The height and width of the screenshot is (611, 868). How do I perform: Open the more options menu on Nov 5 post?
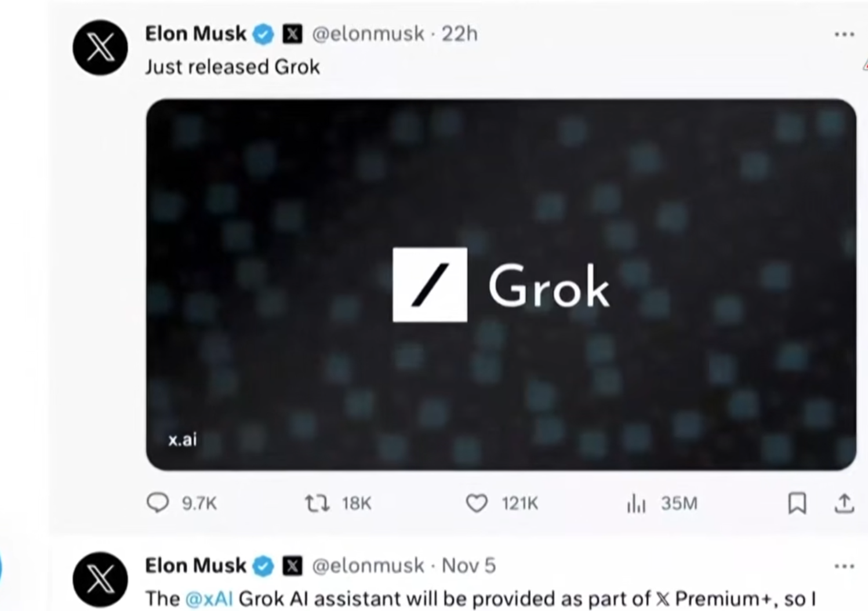pyautogui.click(x=844, y=566)
